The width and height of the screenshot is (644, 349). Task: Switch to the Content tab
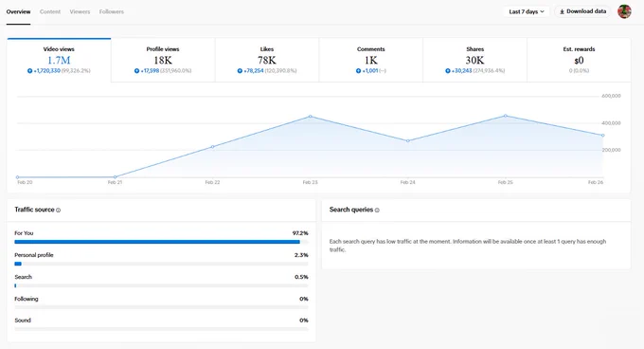[50, 11]
